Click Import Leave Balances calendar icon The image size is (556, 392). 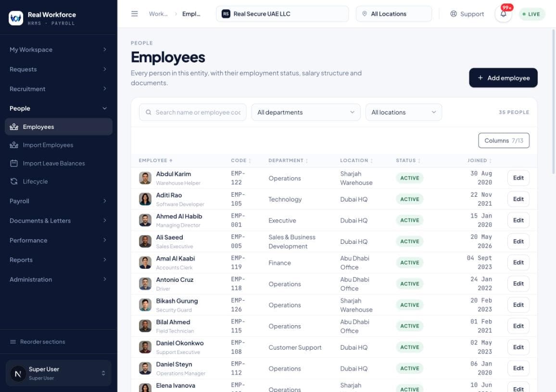(14, 163)
